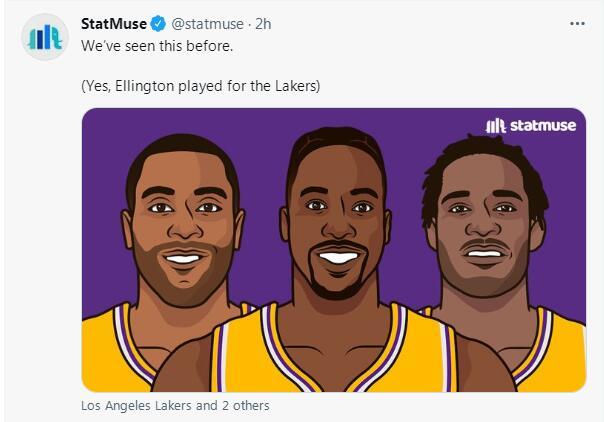The image size is (604, 422).
Task: Click the StatMuse display name
Action: pos(113,24)
